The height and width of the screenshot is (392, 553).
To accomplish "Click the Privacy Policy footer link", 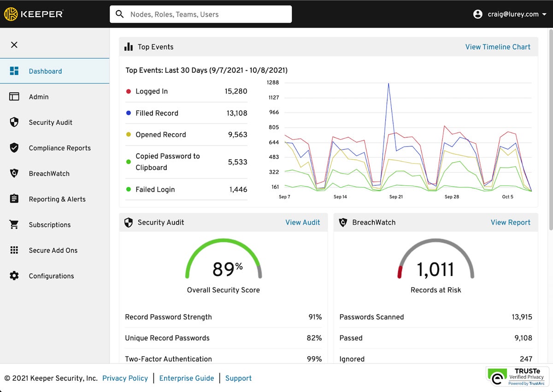I will coord(125,378).
